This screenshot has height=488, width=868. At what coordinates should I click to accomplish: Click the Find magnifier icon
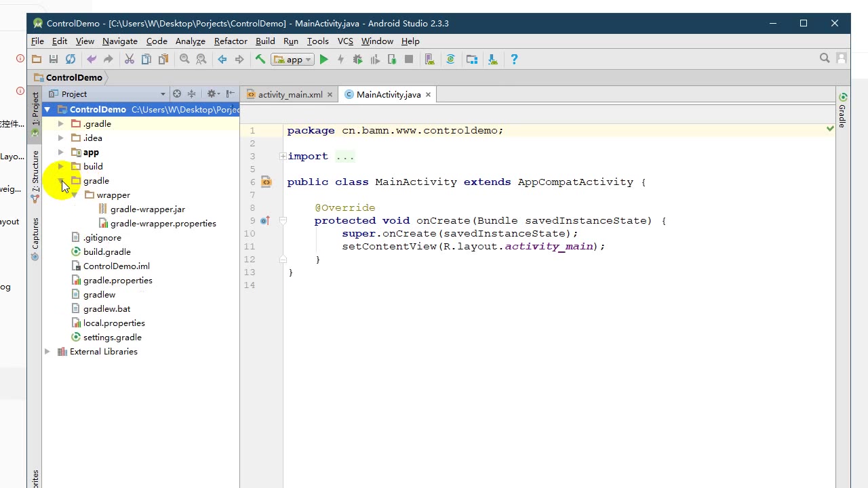184,60
